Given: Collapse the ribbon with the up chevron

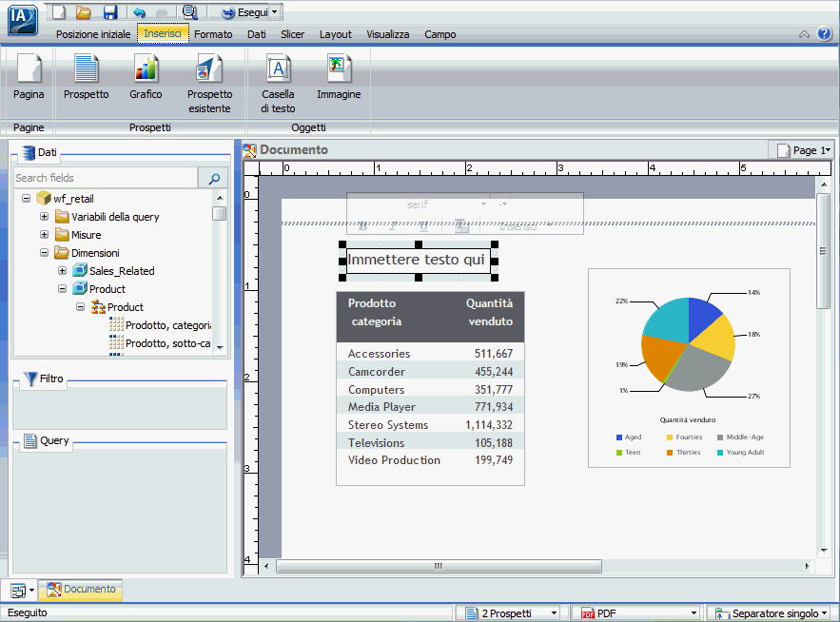Looking at the screenshot, I should (804, 34).
